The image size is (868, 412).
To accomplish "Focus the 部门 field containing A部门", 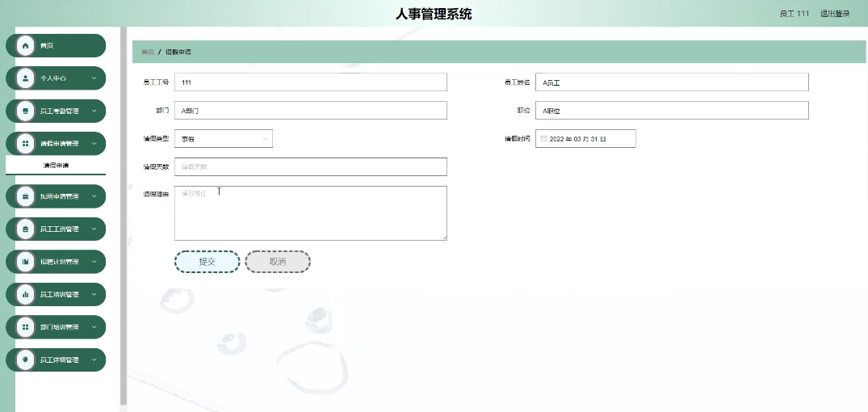I will click(x=311, y=110).
